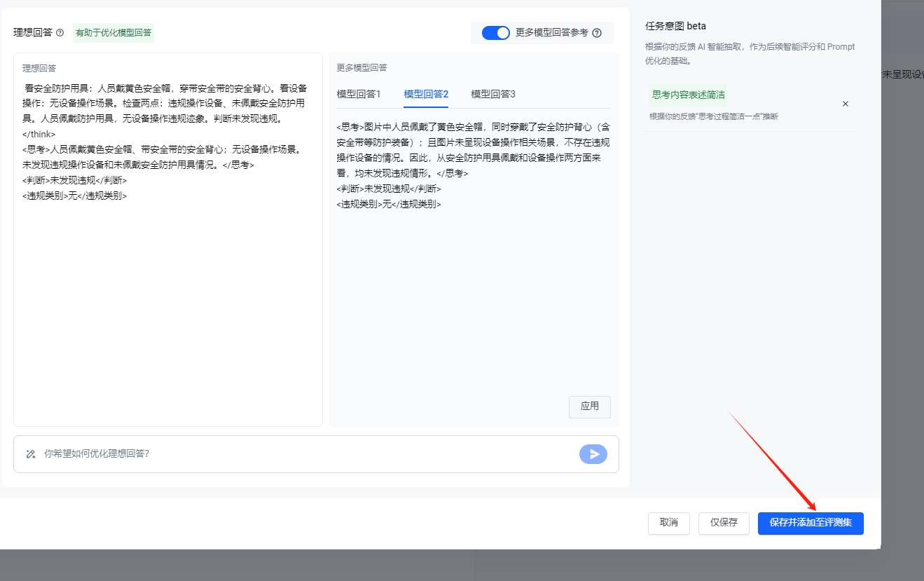Screen dimensions: 924x581
Task: Click the 取消 button
Action: 668,523
